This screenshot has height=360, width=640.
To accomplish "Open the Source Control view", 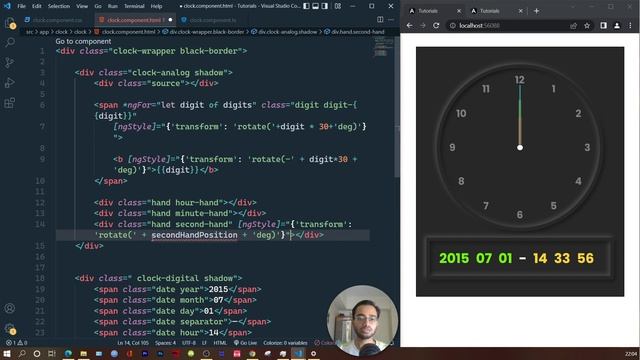I will pos(10,62).
